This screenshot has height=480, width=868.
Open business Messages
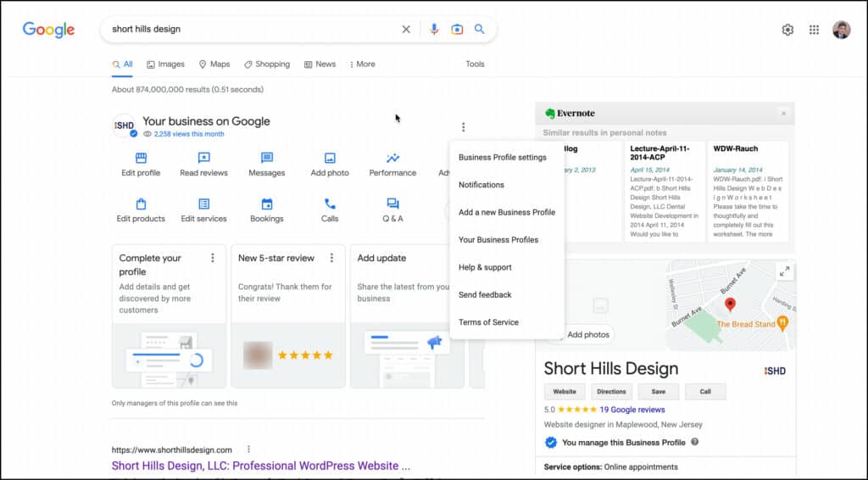[x=267, y=165]
